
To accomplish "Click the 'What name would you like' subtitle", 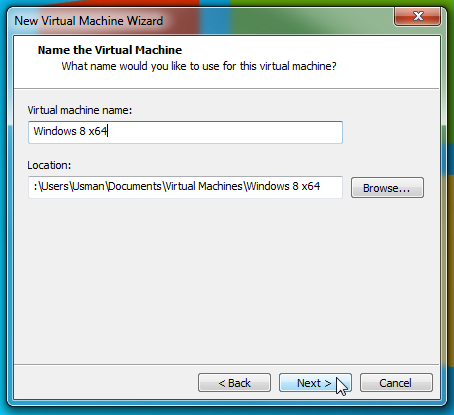I will click(x=199, y=66).
